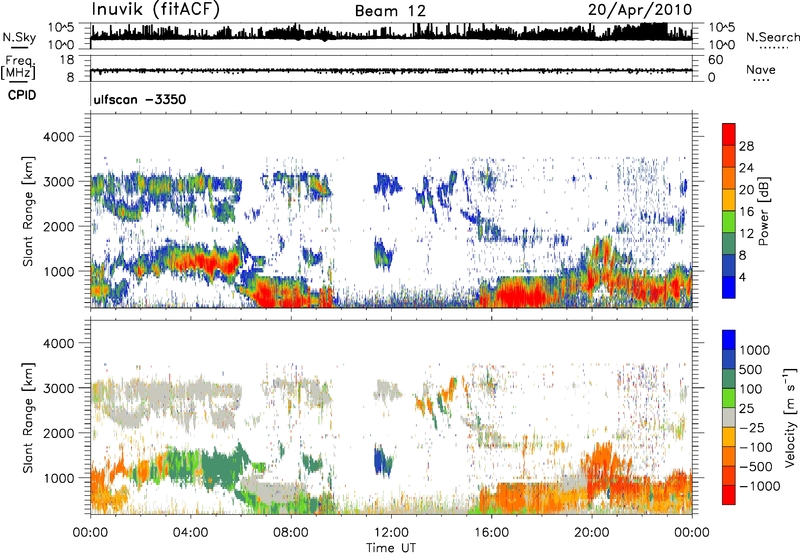The width and height of the screenshot is (800, 554).
Task: Click the 'Velocity [m s-1]' color bar label
Action: [x=790, y=417]
